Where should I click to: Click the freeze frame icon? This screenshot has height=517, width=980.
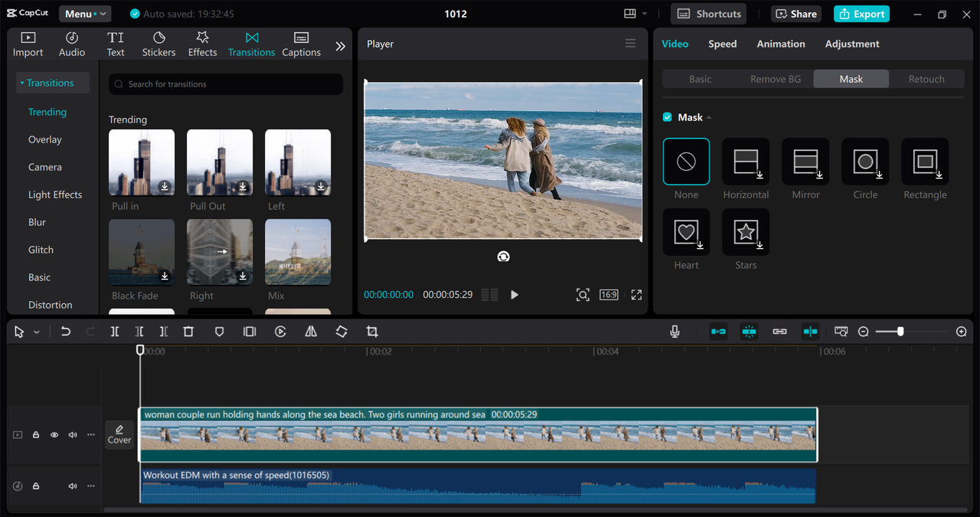coord(250,332)
